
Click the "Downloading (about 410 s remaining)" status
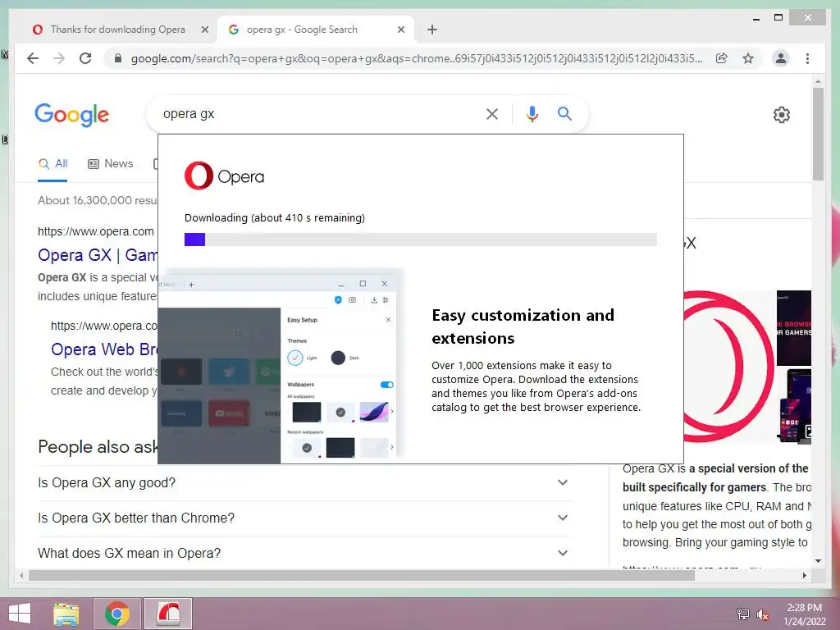pos(274,218)
